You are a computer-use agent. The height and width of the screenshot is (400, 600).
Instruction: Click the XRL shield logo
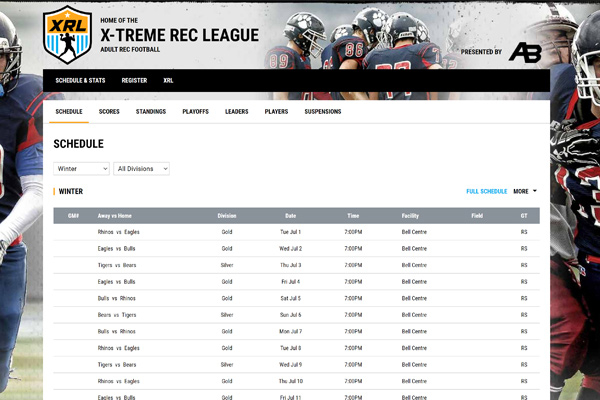coord(68,35)
